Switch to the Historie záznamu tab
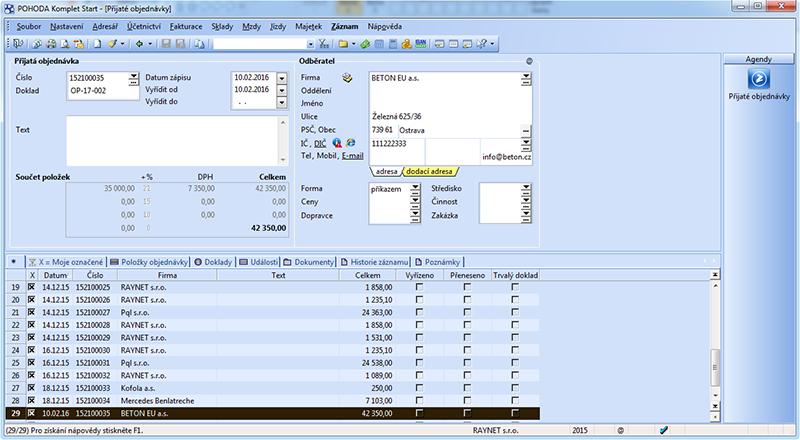 (x=374, y=262)
